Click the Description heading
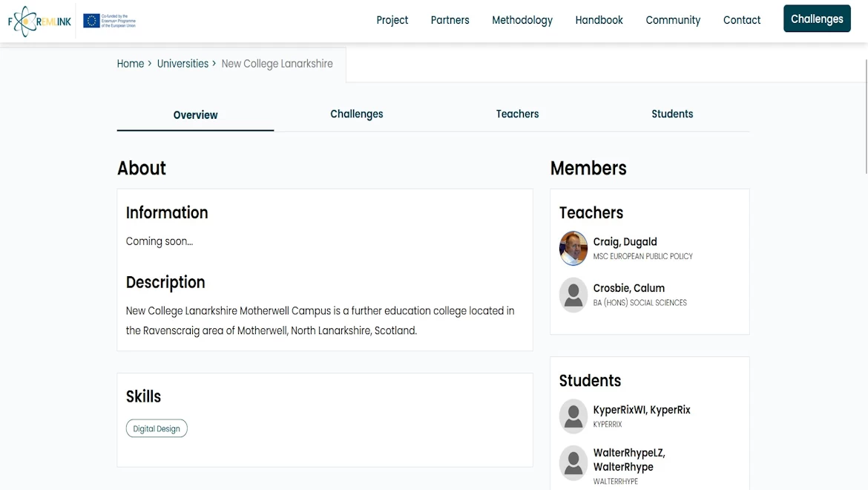The width and height of the screenshot is (868, 490). pyautogui.click(x=165, y=282)
